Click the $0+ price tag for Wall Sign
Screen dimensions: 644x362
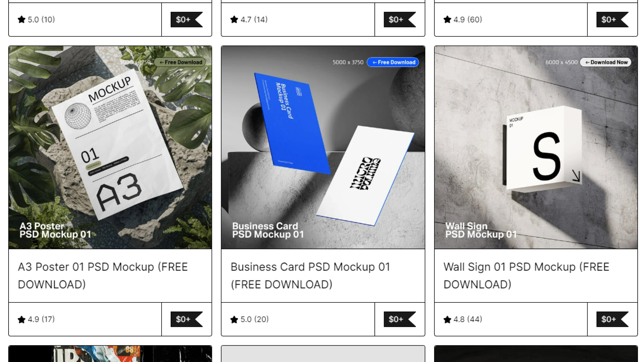(612, 319)
